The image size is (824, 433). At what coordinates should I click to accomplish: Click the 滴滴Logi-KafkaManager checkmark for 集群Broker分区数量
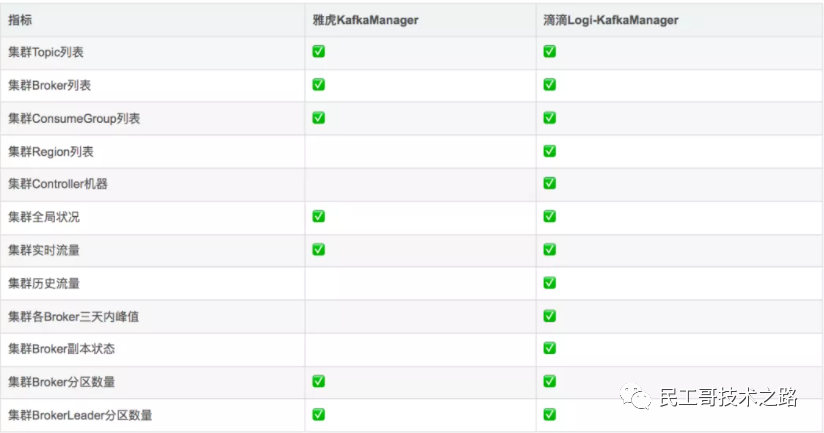coord(550,382)
